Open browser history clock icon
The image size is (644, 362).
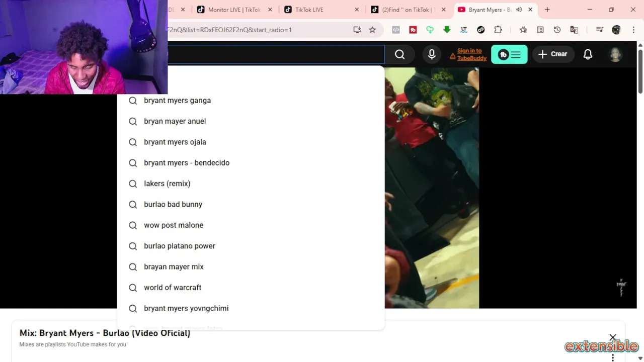pyautogui.click(x=557, y=30)
